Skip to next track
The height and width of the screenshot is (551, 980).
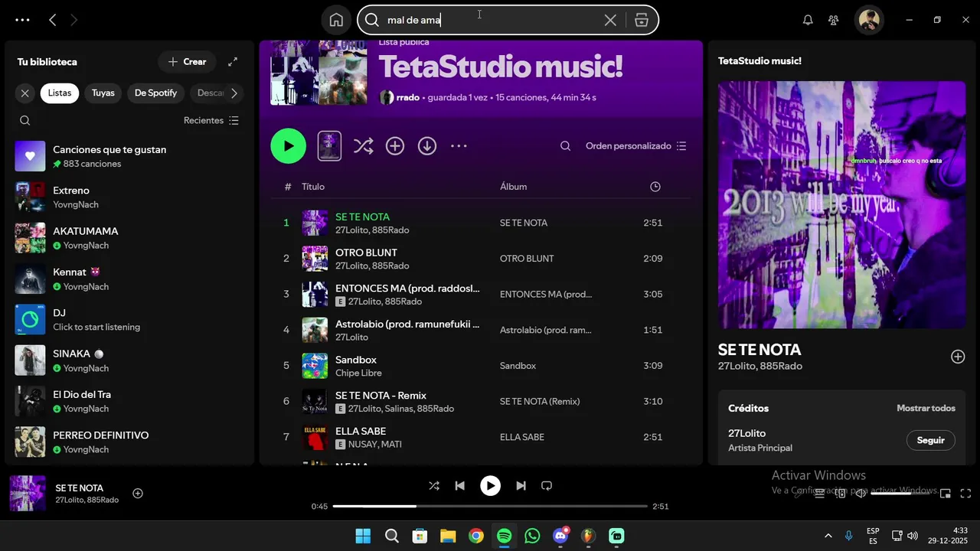(x=521, y=485)
